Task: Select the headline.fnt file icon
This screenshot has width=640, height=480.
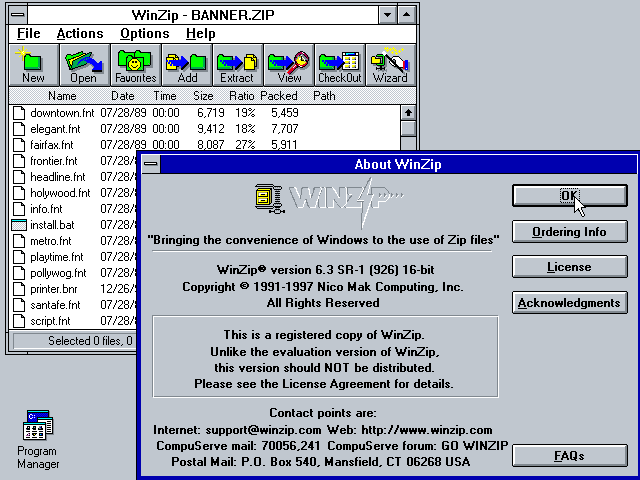Action: [19, 177]
